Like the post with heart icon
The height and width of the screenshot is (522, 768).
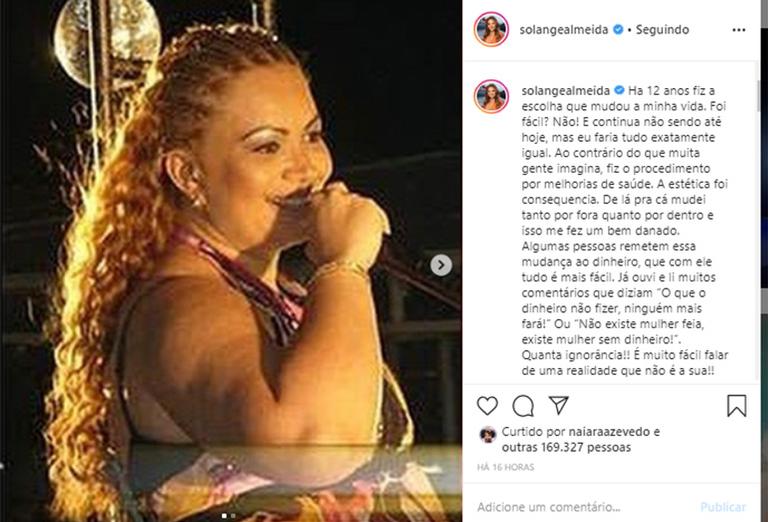(x=487, y=406)
